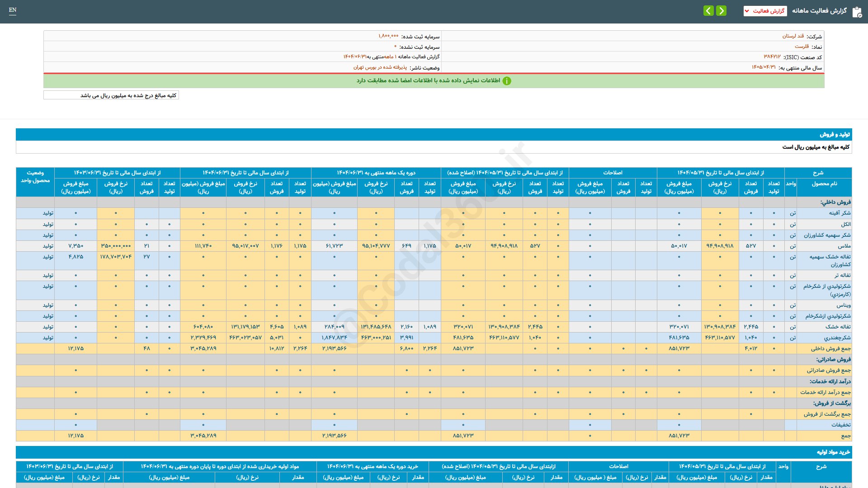Switch language with the EN link
The width and height of the screenshot is (868, 488).
click(13, 10)
